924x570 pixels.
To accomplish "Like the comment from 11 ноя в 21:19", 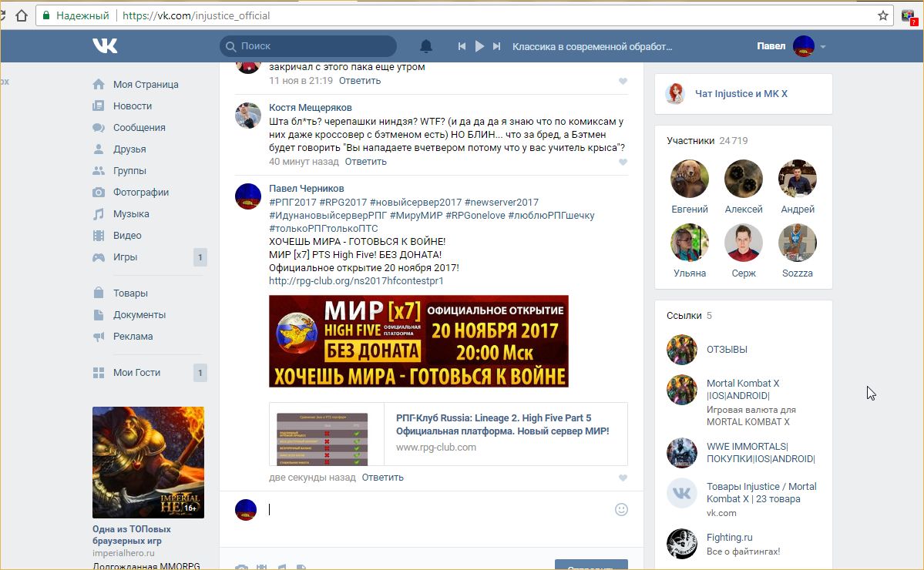I will pyautogui.click(x=623, y=81).
